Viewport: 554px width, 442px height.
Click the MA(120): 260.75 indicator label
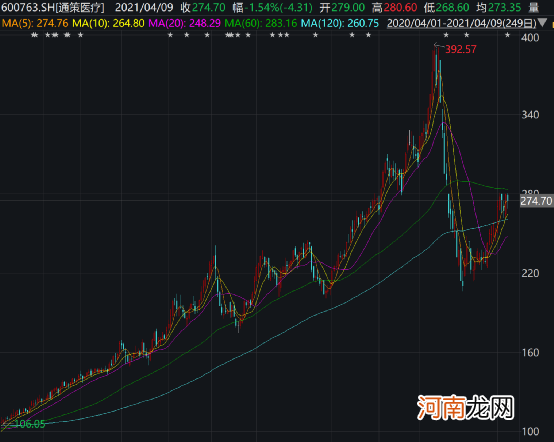340,23
